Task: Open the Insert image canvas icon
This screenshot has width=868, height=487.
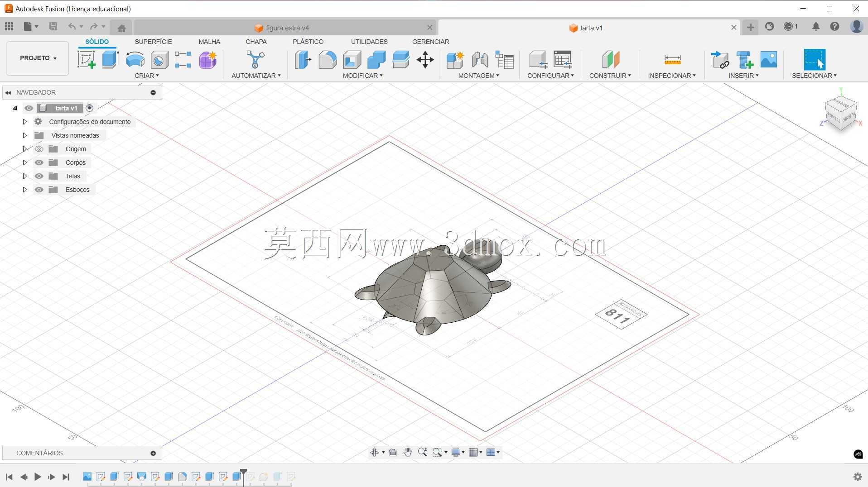Action: coord(769,60)
